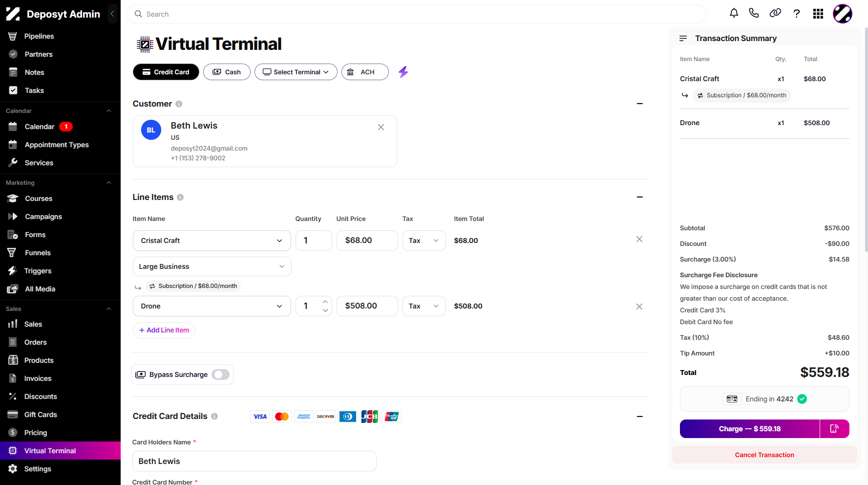
Task: Click the Transaction Summary menu icon
Action: pos(683,38)
